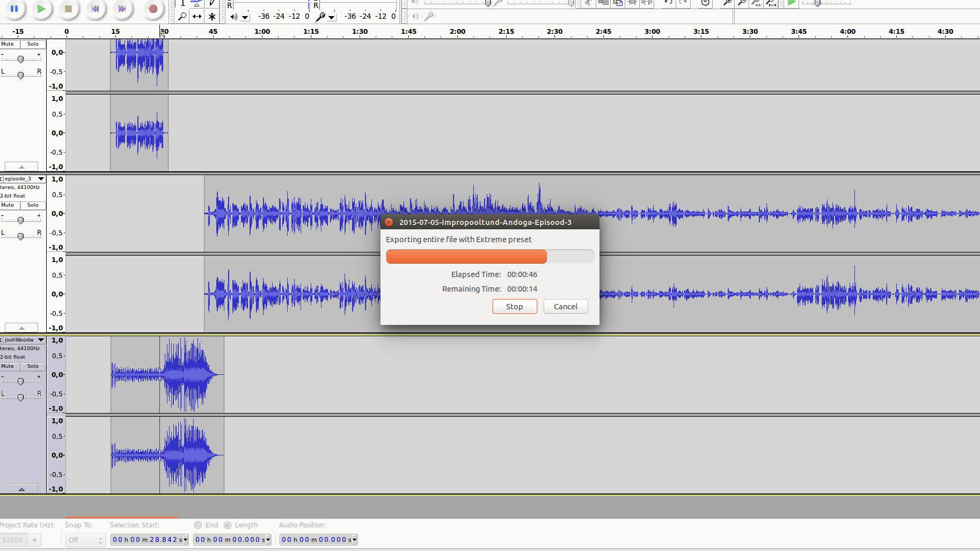The height and width of the screenshot is (551, 980).
Task: Mute the JoshWoodw track
Action: point(10,366)
